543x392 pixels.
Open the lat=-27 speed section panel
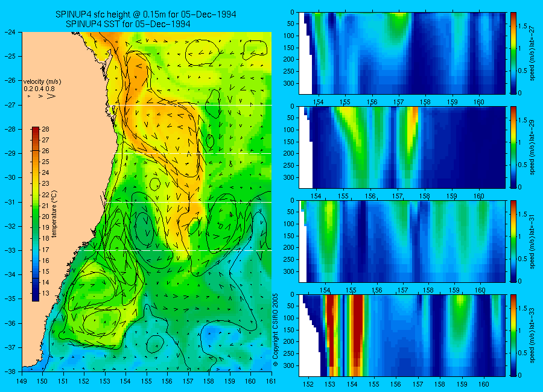pos(402,53)
